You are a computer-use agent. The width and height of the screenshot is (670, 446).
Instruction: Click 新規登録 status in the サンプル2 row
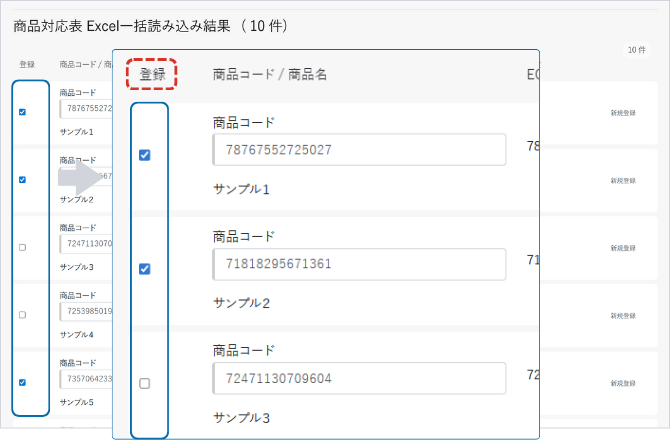click(623, 180)
